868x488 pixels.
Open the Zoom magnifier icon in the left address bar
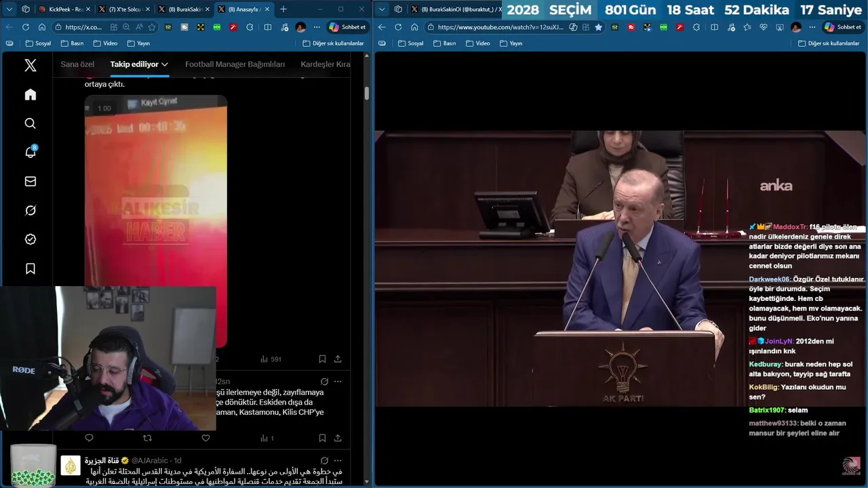(126, 27)
